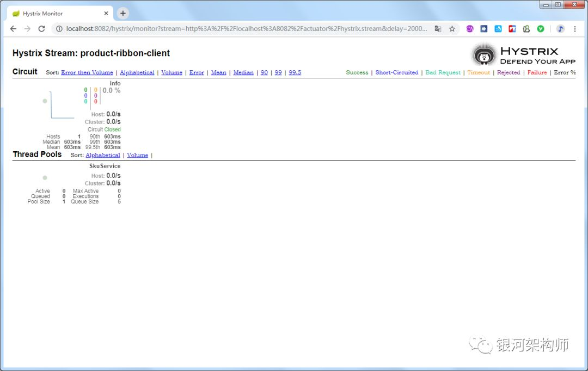
Task: Sort circuits by 90th percentile
Action: 265,72
